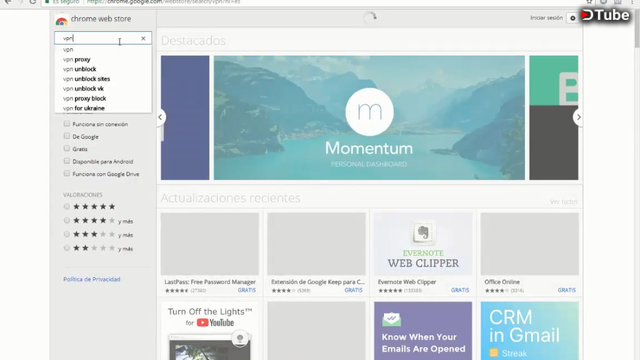Click the DTube logo overlay
This screenshot has height=360, width=640.
(605, 15)
